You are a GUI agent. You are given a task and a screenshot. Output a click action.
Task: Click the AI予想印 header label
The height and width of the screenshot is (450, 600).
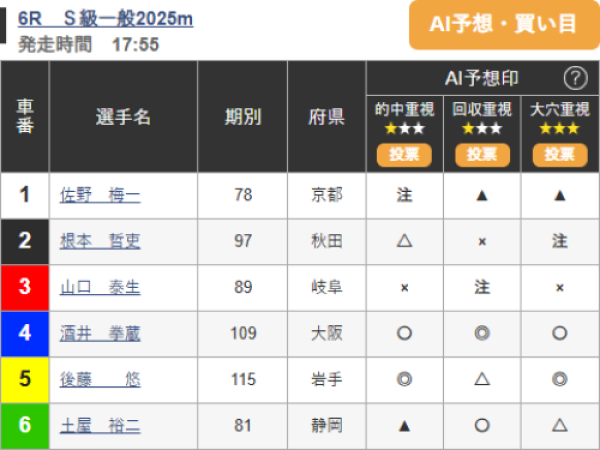(x=481, y=78)
